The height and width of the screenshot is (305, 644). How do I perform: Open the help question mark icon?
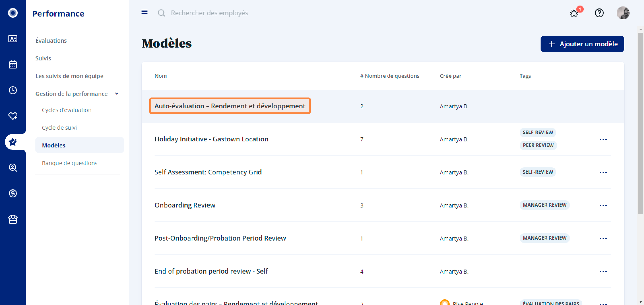coord(599,13)
